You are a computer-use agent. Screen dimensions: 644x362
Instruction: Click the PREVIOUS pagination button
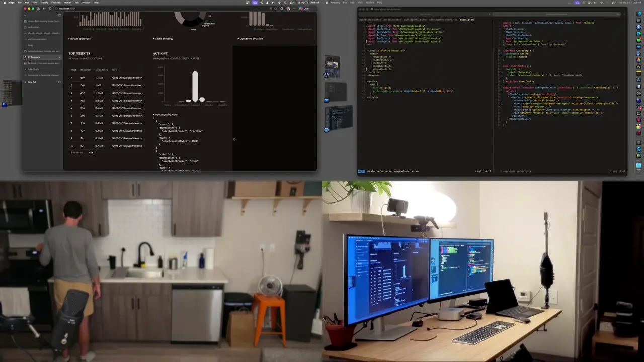77,152
